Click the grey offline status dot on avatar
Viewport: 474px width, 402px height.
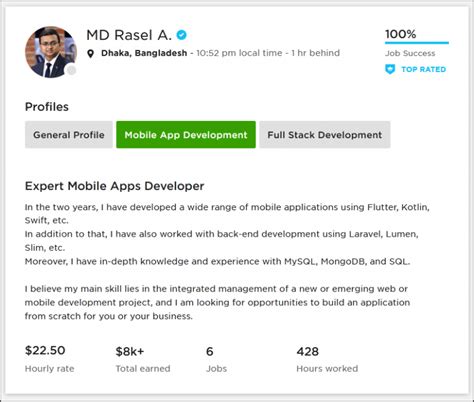click(71, 70)
